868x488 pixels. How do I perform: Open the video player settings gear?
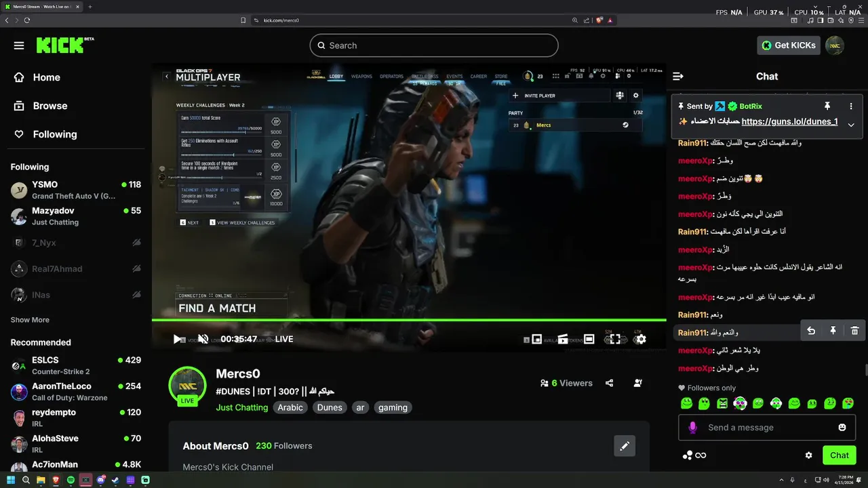641,339
